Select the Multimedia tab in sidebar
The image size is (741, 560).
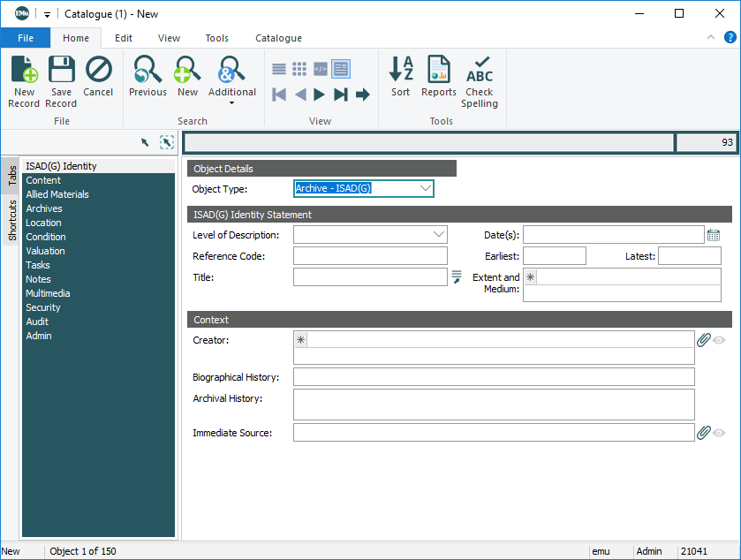[x=49, y=293]
